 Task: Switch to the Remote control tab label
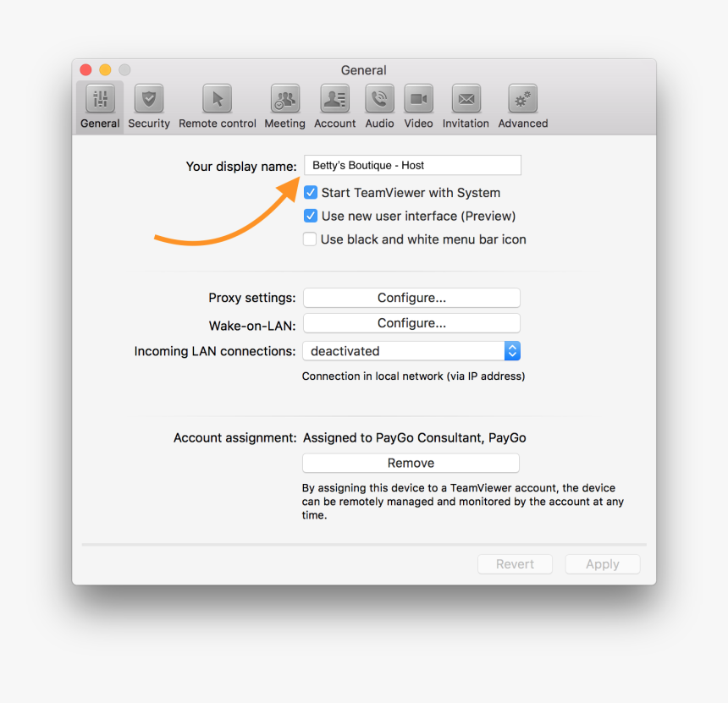(x=218, y=124)
